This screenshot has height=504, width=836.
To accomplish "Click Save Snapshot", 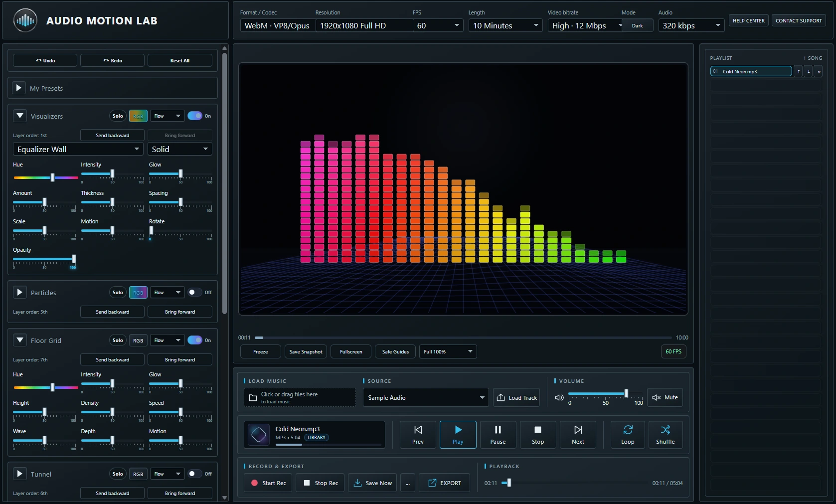I will click(306, 351).
